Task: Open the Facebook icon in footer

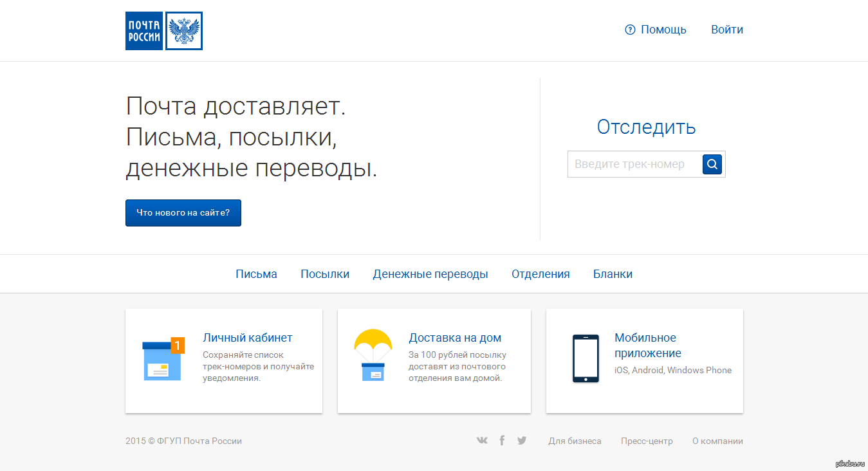Action: [x=502, y=441]
